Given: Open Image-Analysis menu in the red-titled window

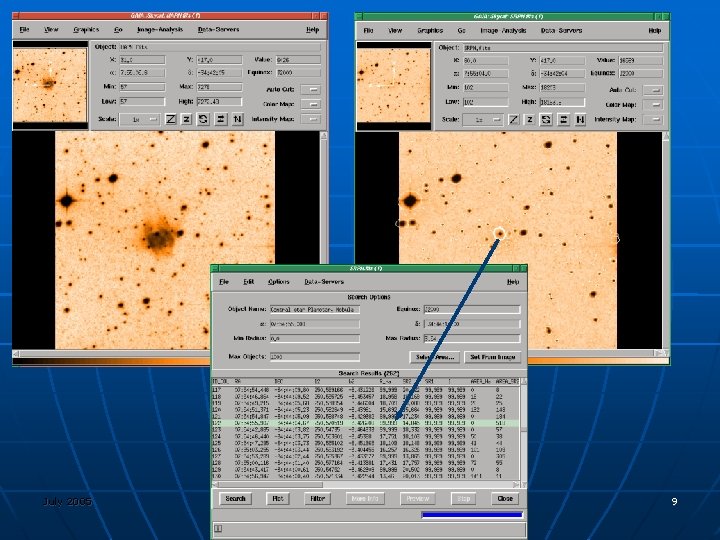Looking at the screenshot, I should 160,29.
